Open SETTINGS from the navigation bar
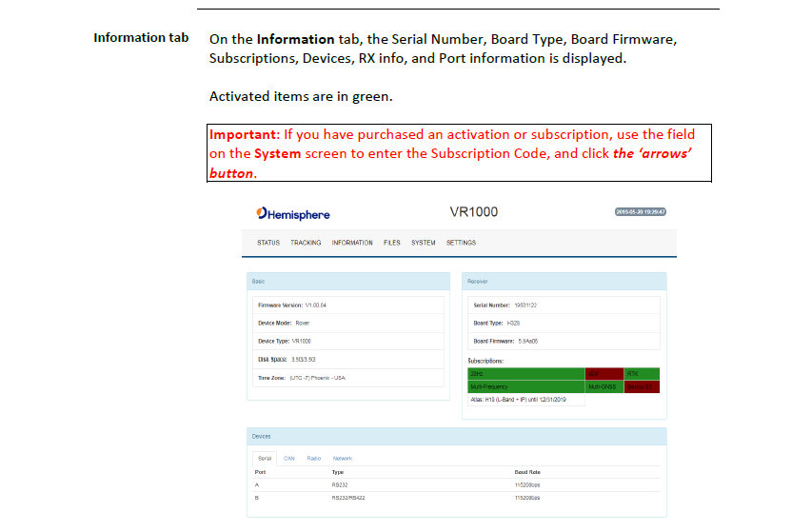Image resolution: width=792 pixels, height=532 pixels. click(461, 243)
